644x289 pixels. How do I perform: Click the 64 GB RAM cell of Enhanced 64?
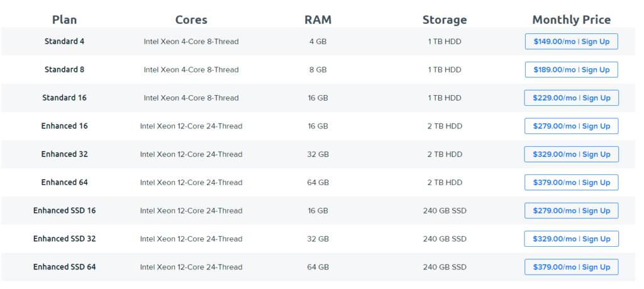pos(318,183)
